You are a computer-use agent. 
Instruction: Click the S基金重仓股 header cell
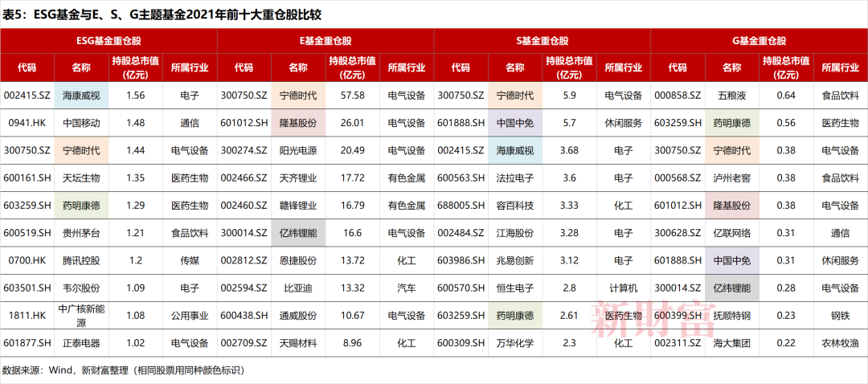click(542, 41)
